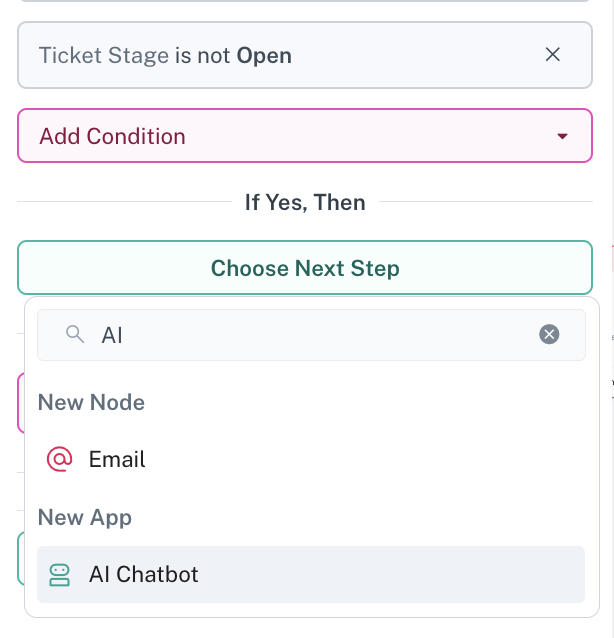This screenshot has height=638, width=614.
Task: Select AI Chatbot under New App
Action: (144, 574)
